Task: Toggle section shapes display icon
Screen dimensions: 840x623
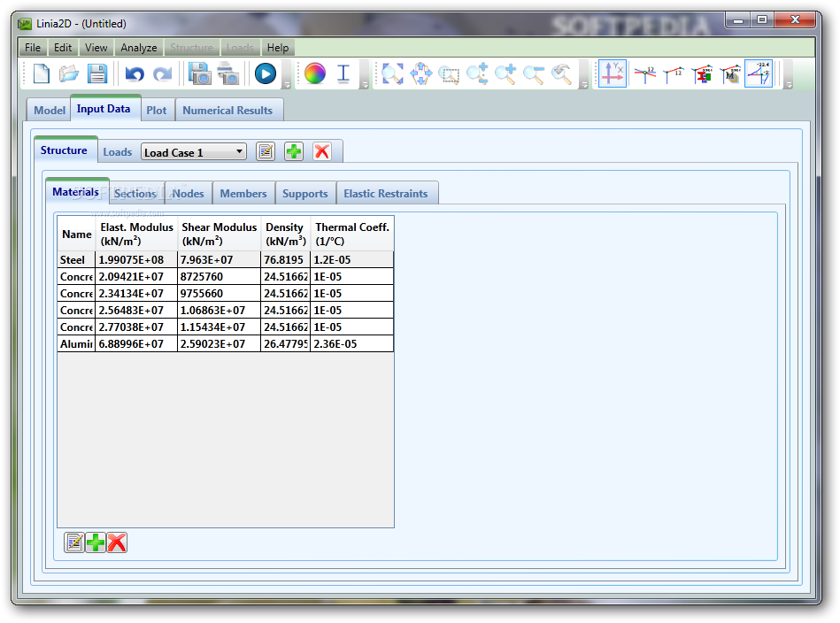Action: click(x=702, y=74)
